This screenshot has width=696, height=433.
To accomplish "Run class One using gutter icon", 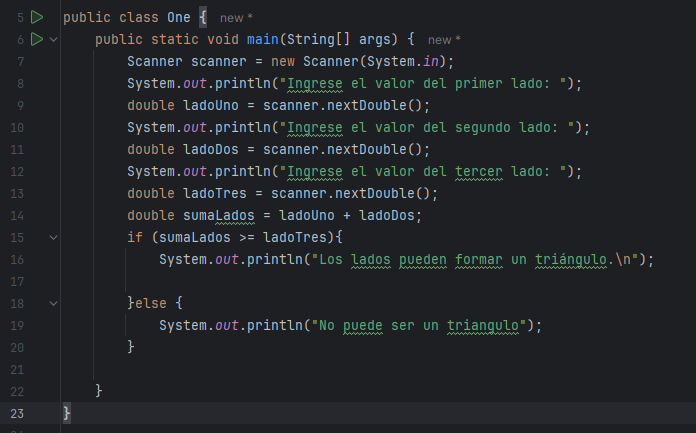I will coord(37,17).
